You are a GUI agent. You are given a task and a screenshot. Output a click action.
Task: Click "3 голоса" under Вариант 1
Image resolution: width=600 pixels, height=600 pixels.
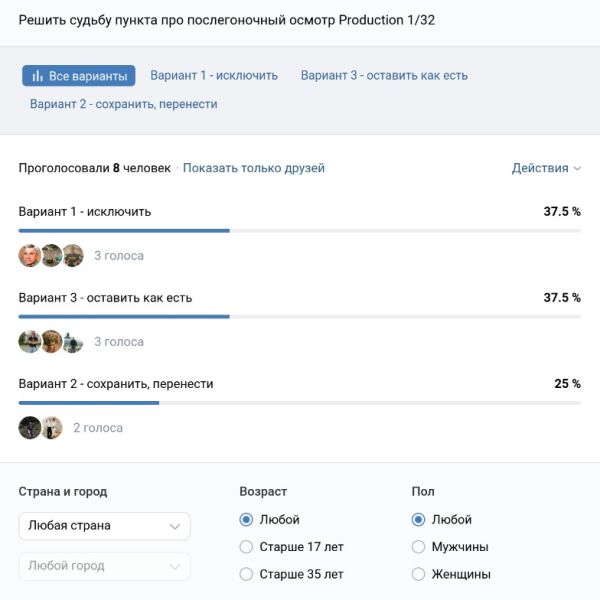[x=119, y=256]
